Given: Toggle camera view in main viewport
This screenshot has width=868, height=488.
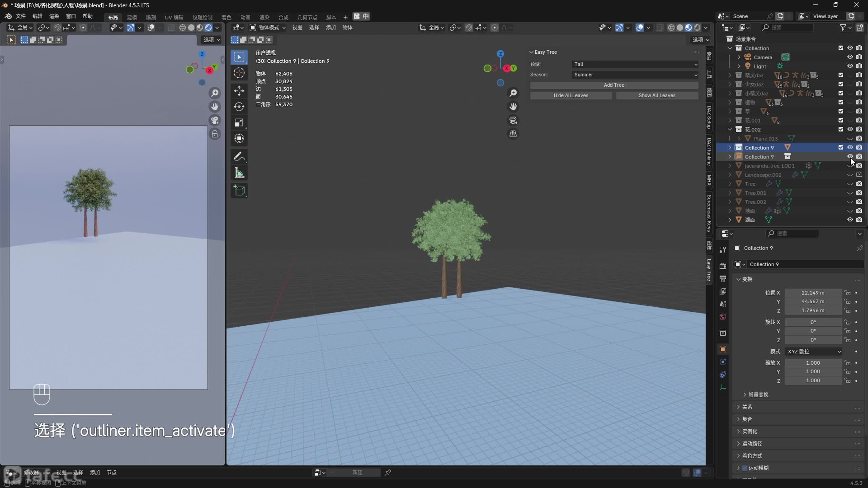Looking at the screenshot, I should pos(513,120).
